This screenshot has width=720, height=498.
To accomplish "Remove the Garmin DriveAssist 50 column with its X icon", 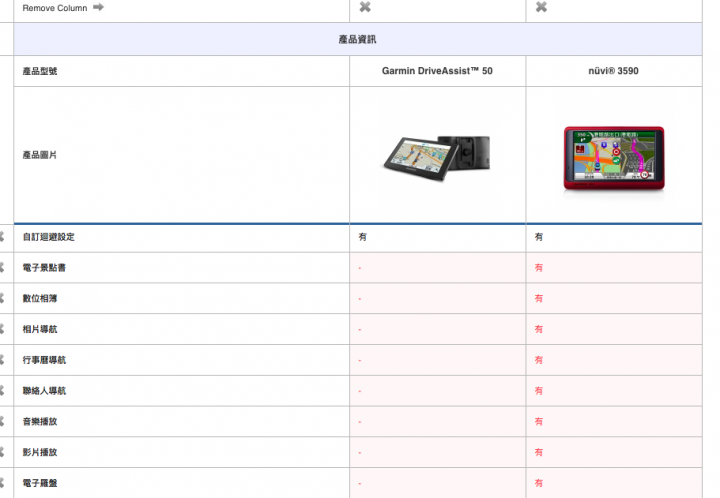I will (365, 7).
